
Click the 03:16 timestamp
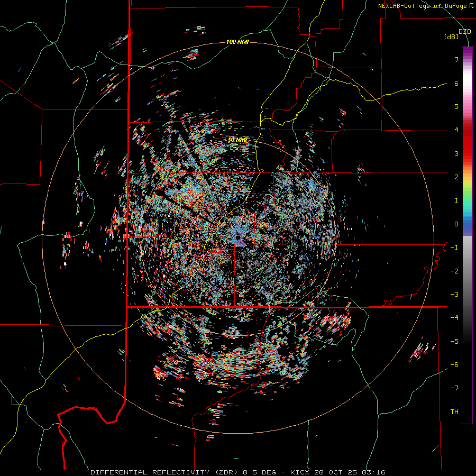pyautogui.click(x=374, y=472)
